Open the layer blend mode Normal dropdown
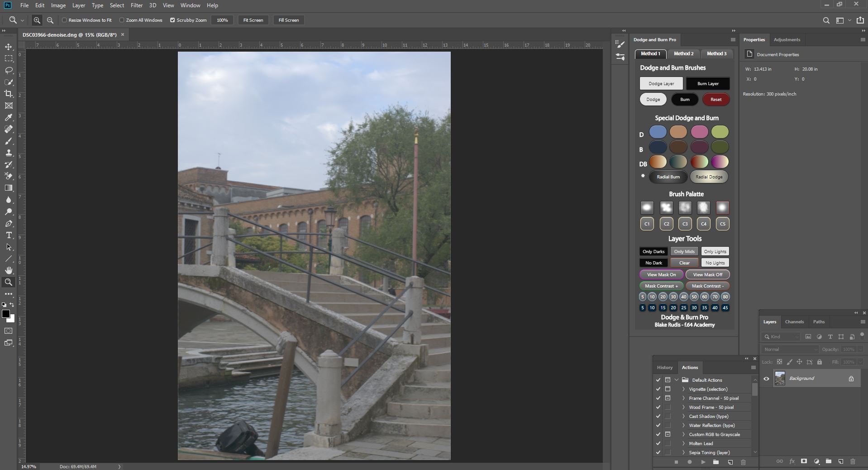 790,350
